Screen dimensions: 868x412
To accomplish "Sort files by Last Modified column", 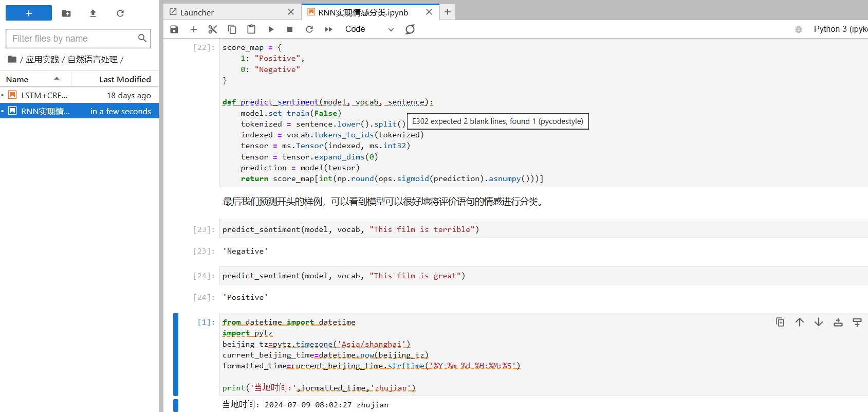I will [x=115, y=79].
